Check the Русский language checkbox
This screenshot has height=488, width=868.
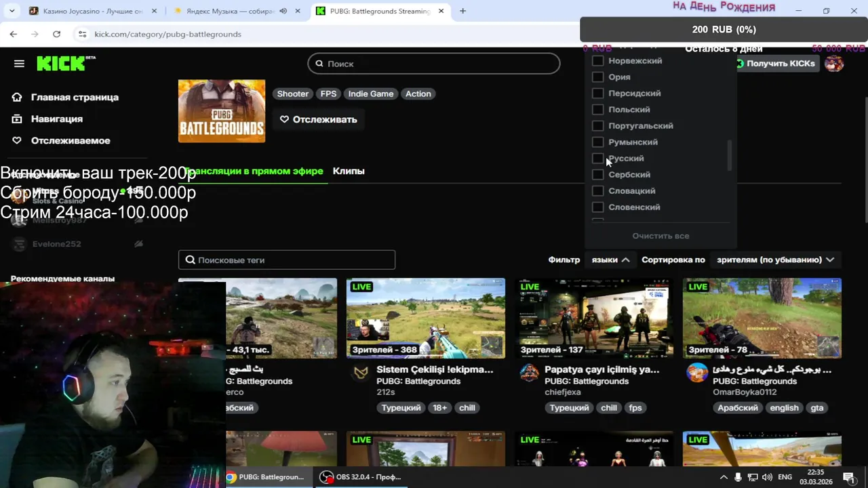pyautogui.click(x=597, y=159)
